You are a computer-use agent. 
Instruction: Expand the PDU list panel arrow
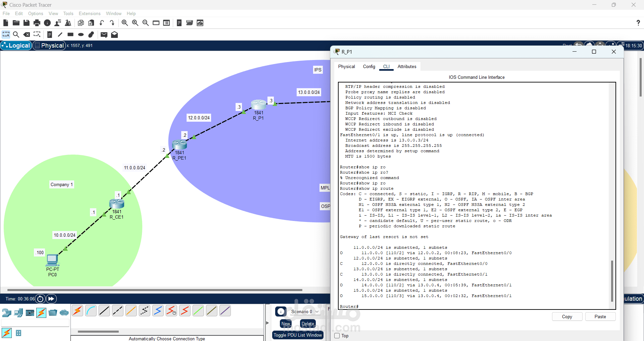point(267,323)
